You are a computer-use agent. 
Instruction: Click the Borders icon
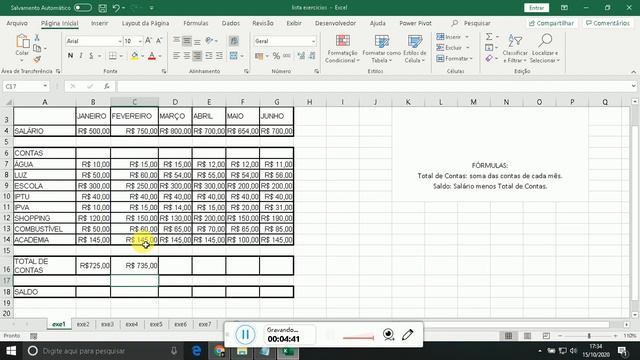113,56
